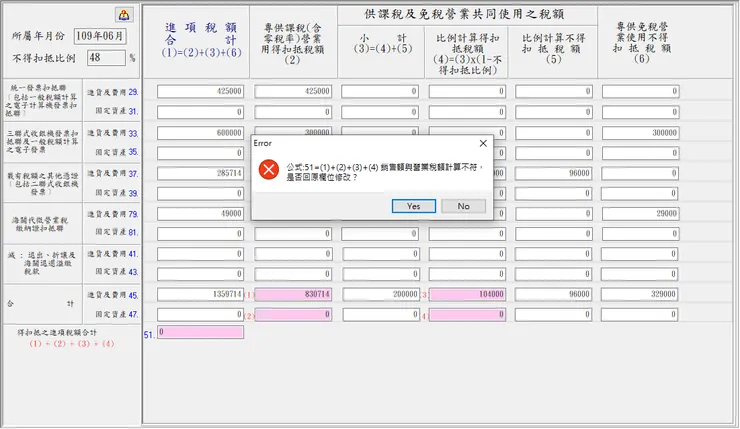740x429 pixels.
Task: Click the blue row number label 45.
Action: pos(134,295)
